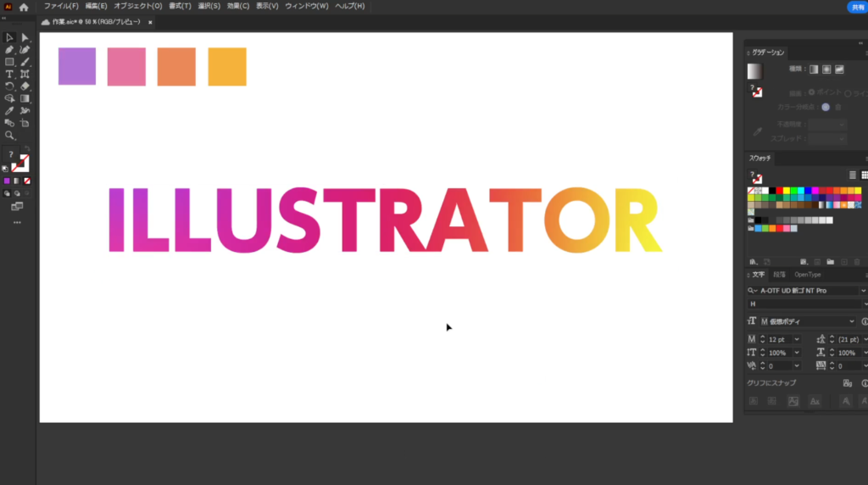Image resolution: width=868 pixels, height=485 pixels.
Task: Activate the Type tool
Action: pos(9,75)
